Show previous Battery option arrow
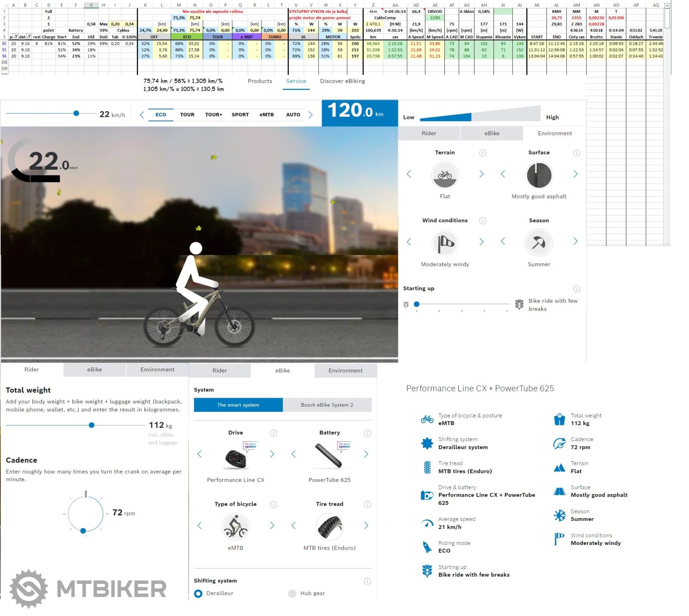Viewport: 689px width, 616px height. coord(294,454)
